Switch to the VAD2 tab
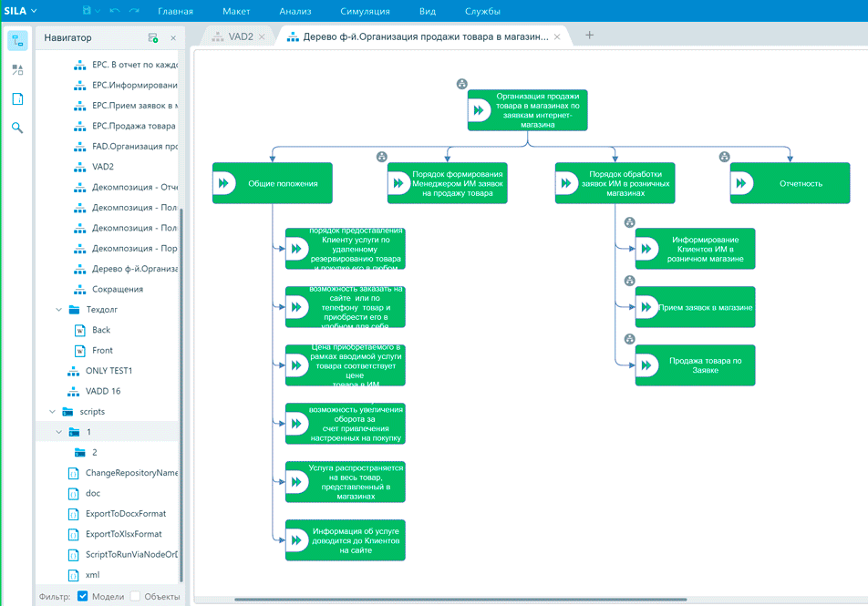Screen dimensions: 868x606 point(241,36)
